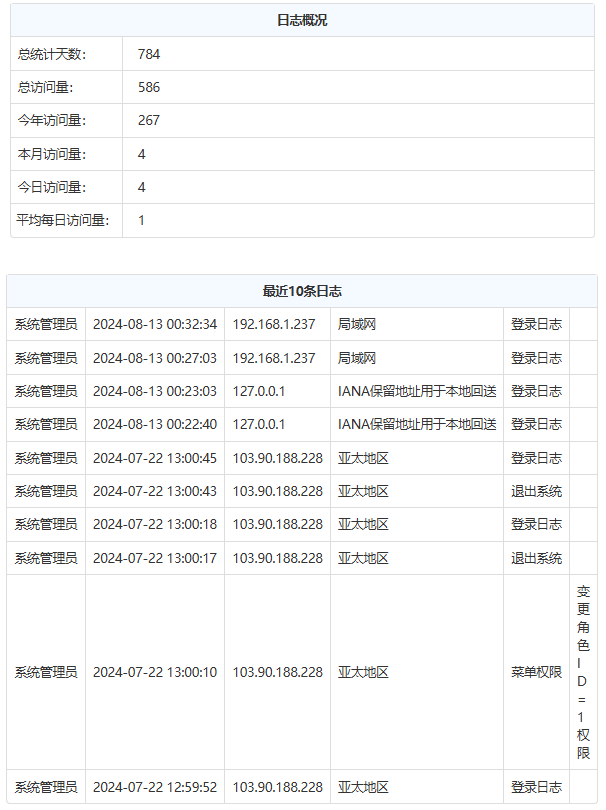The height and width of the screenshot is (810, 606).
Task: Click the 日志概况 table header
Action: pyautogui.click(x=302, y=20)
